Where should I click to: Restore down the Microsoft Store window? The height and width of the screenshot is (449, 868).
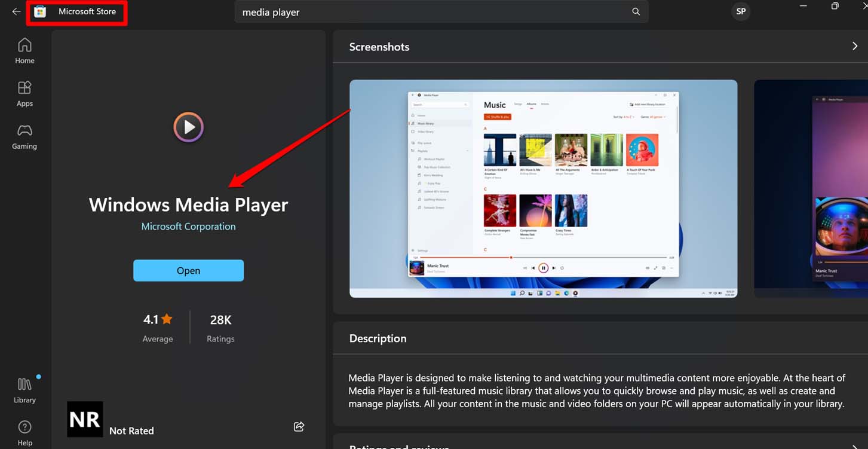click(835, 6)
